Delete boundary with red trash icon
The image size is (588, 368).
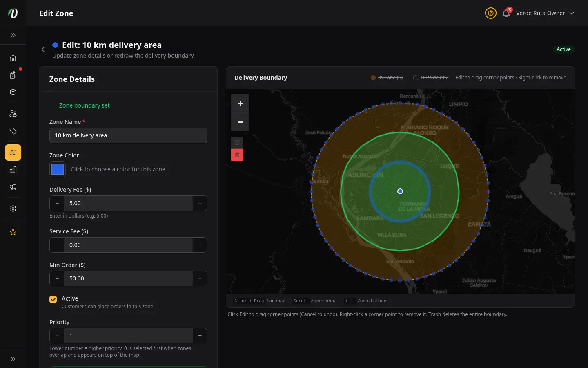coord(237,155)
